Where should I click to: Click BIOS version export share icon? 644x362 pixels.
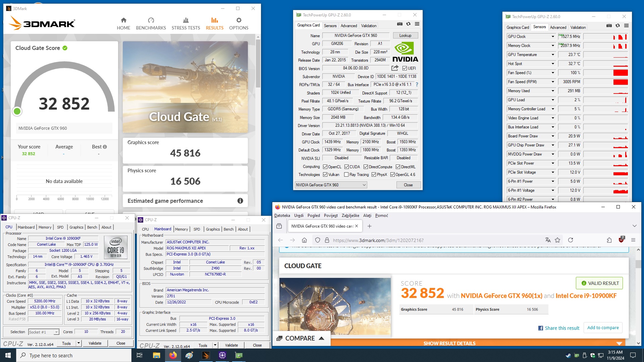click(395, 68)
